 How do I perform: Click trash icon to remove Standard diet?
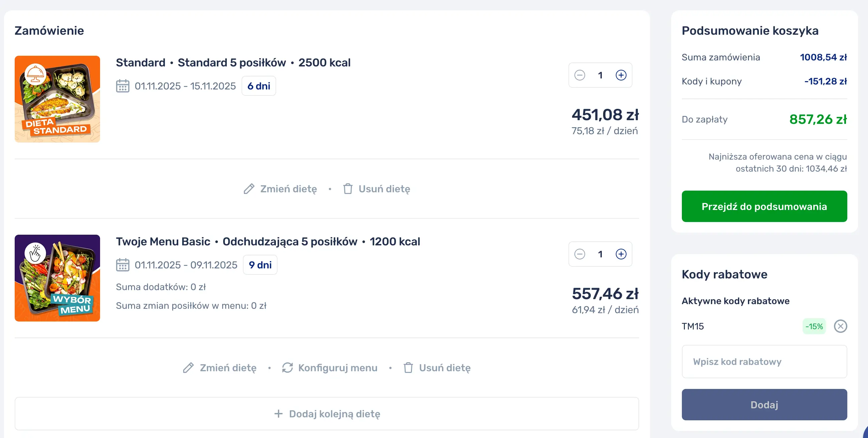(x=348, y=189)
